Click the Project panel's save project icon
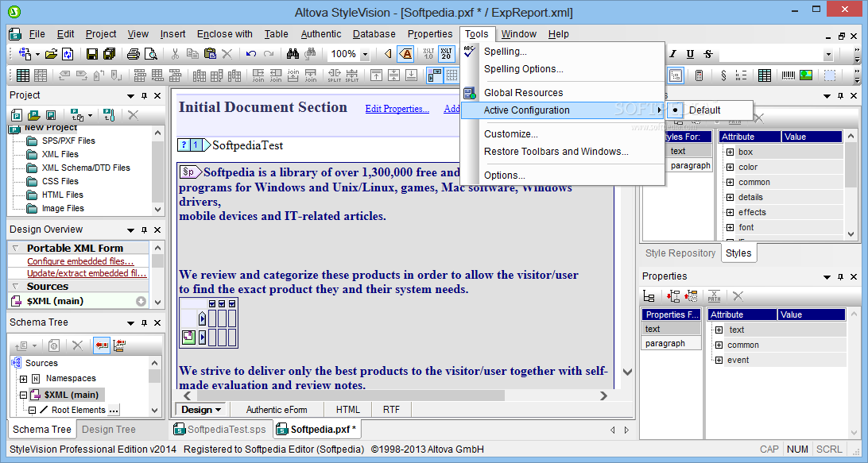Screen dimensions: 868x463 click(51, 115)
